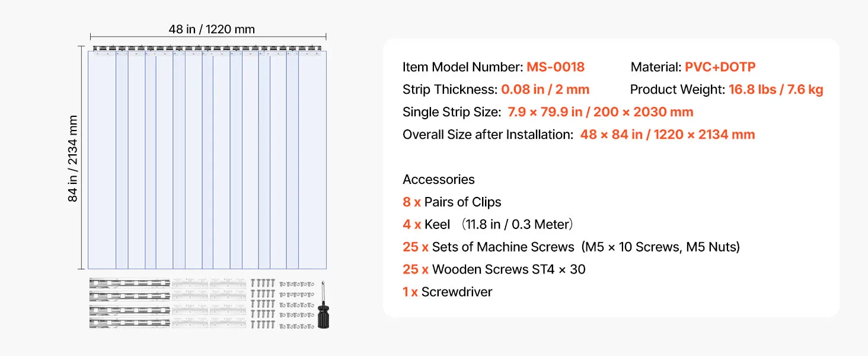This screenshot has height=356, width=868.
Task: Select the 48 in / 1220 mm width label
Action: pyautogui.click(x=212, y=30)
